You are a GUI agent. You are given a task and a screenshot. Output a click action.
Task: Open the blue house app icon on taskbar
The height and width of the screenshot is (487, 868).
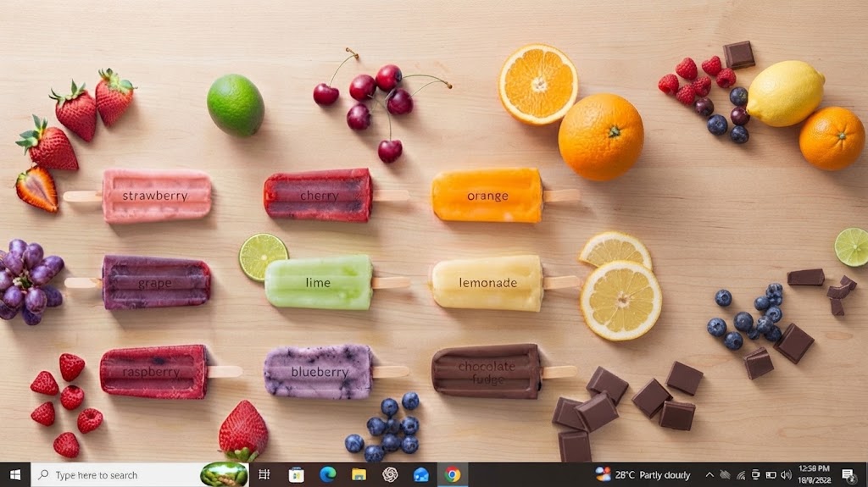[421, 475]
